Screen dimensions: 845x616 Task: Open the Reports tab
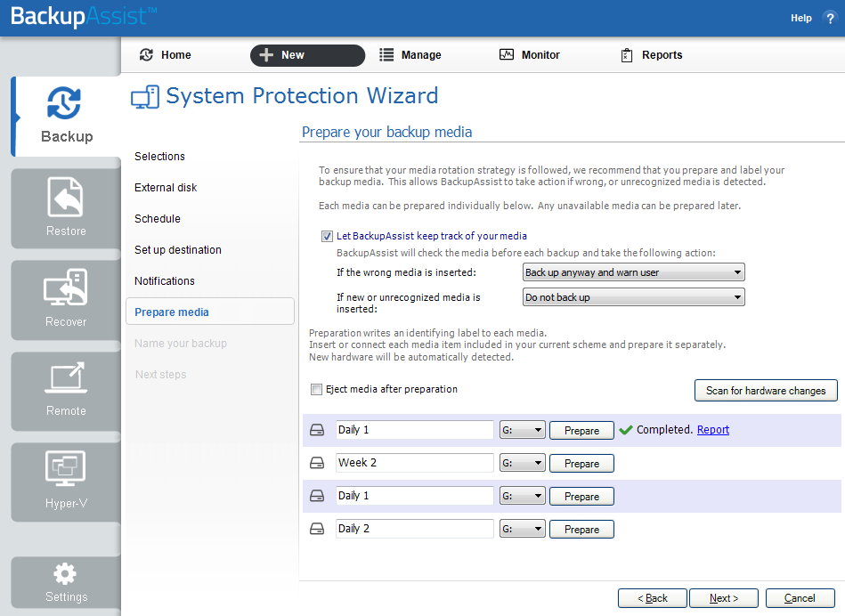[652, 55]
